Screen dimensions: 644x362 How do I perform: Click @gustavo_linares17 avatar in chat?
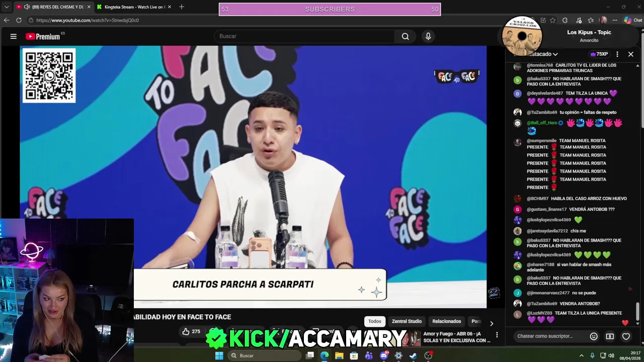click(517, 209)
